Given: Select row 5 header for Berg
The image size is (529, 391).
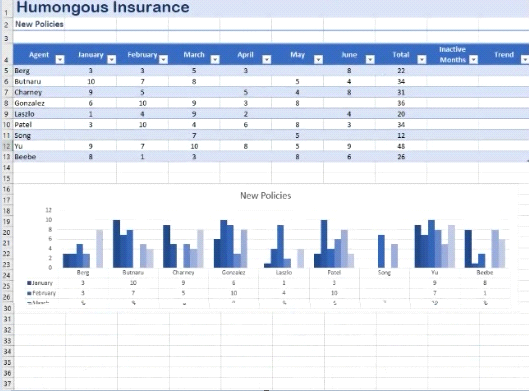Looking at the screenshot, I should click(x=6, y=71).
